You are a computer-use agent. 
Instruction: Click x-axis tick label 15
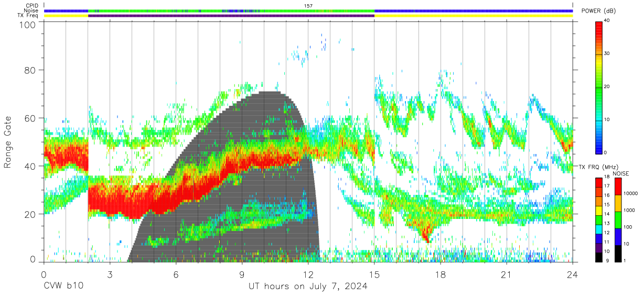374,275
